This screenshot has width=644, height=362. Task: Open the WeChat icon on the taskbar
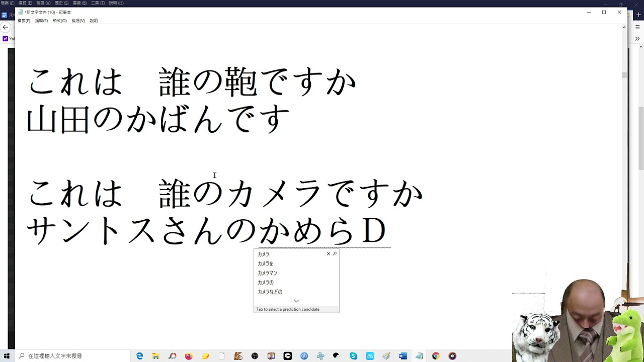337,356
